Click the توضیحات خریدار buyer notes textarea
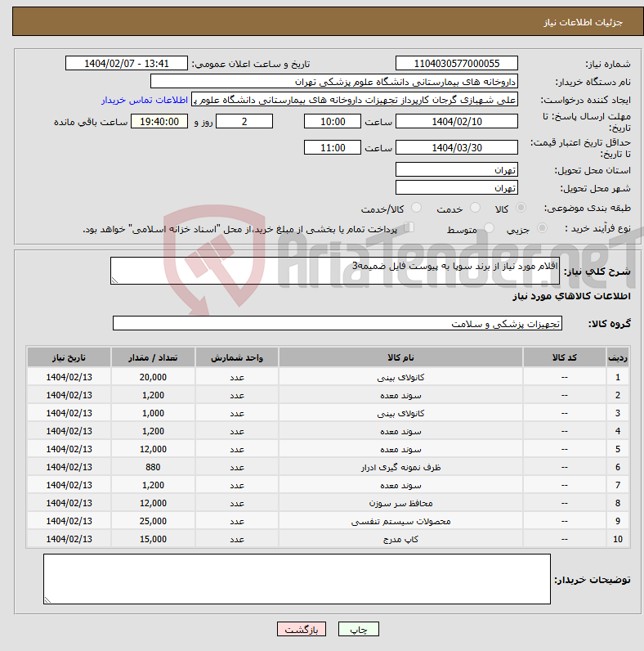The width and height of the screenshot is (644, 651). (297, 579)
